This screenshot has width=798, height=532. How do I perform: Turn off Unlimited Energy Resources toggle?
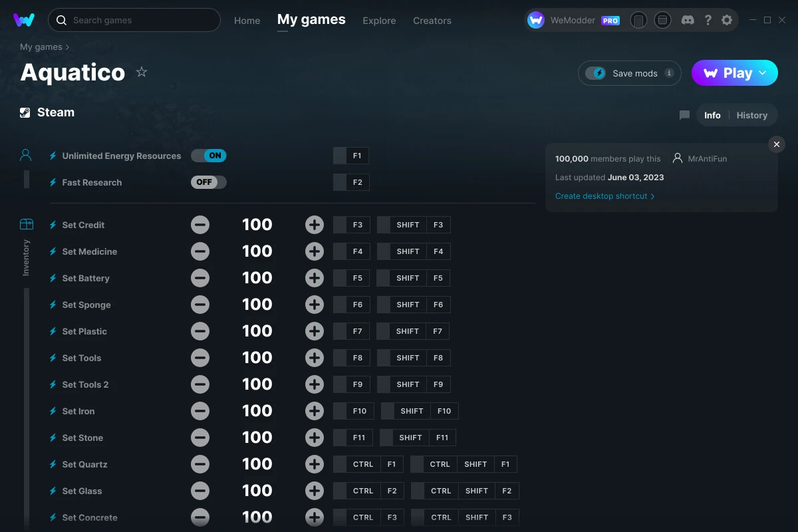coord(209,156)
